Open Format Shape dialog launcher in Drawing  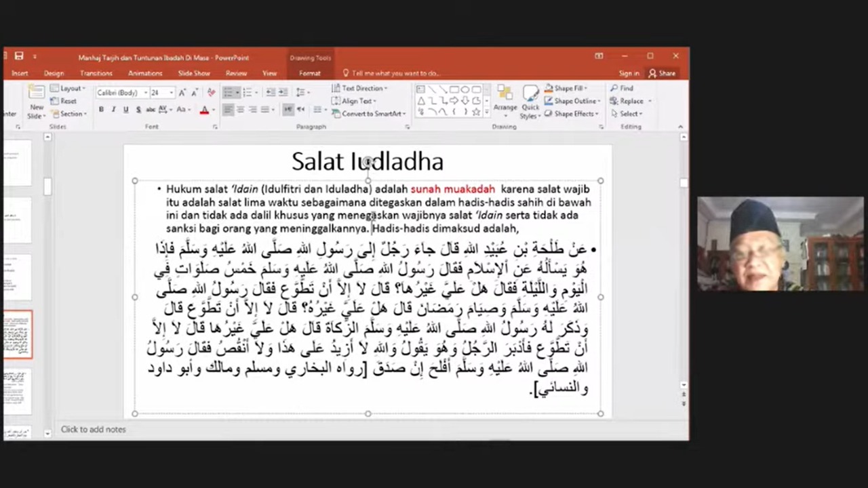pos(601,127)
